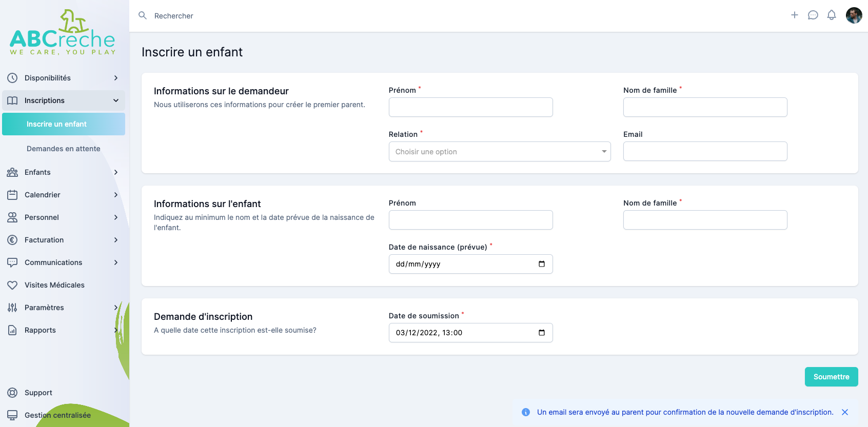Open Gestion centralisée in sidebar
This screenshot has width=868, height=427.
(57, 415)
